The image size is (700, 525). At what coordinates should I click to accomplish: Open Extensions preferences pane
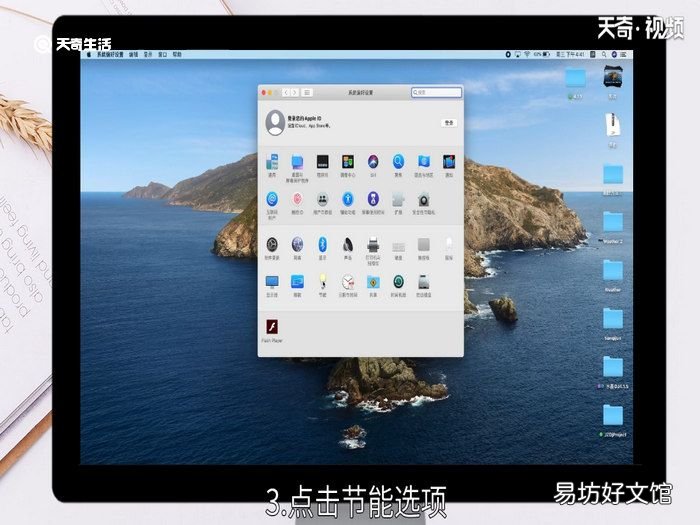(x=398, y=199)
